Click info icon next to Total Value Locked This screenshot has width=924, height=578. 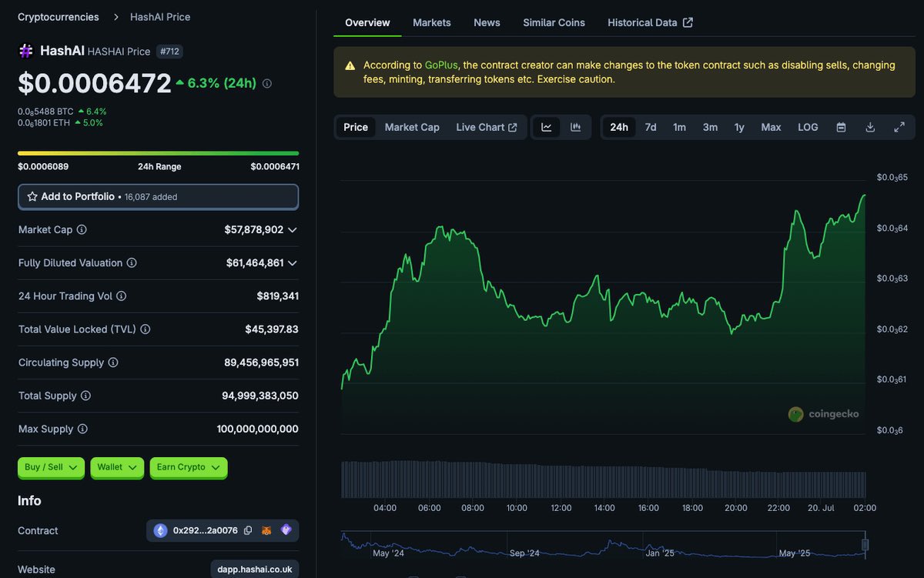pos(146,329)
